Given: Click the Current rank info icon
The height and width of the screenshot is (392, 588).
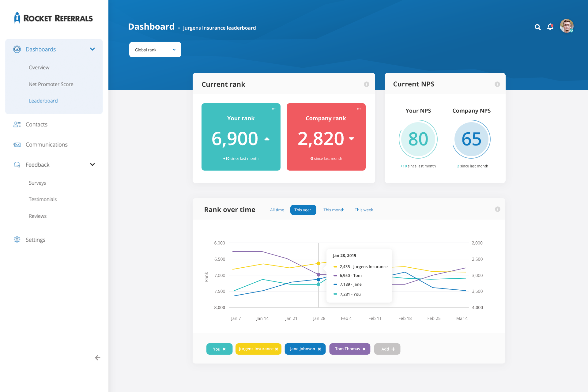Looking at the screenshot, I should pos(366,84).
